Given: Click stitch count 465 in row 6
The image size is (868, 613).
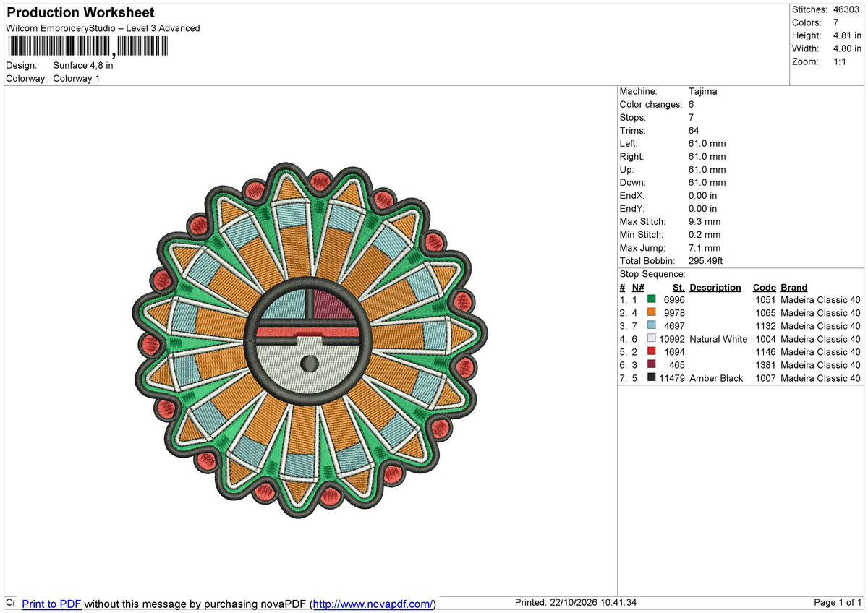Looking at the screenshot, I should point(677,365).
